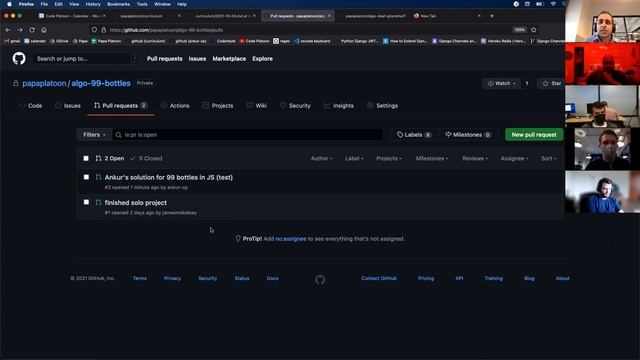Screen dimensions: 640x360
Task: Click the GitHub Octocat logo in header
Action: point(19,59)
